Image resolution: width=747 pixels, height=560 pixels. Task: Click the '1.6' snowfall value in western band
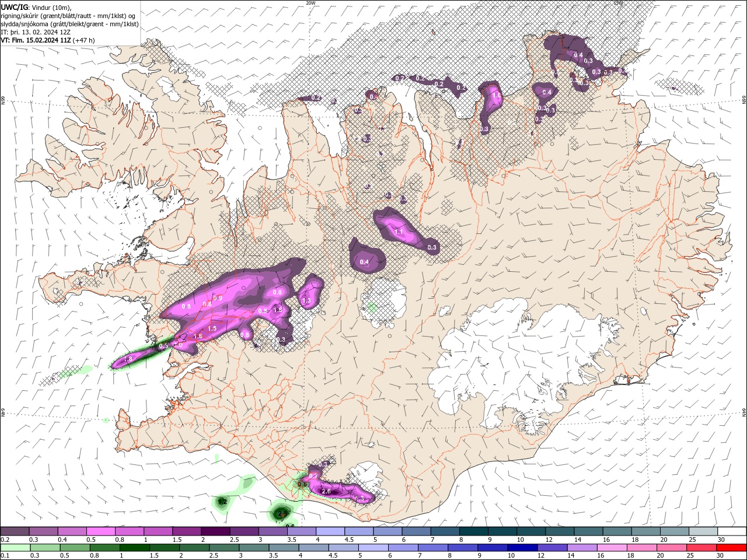(x=198, y=337)
